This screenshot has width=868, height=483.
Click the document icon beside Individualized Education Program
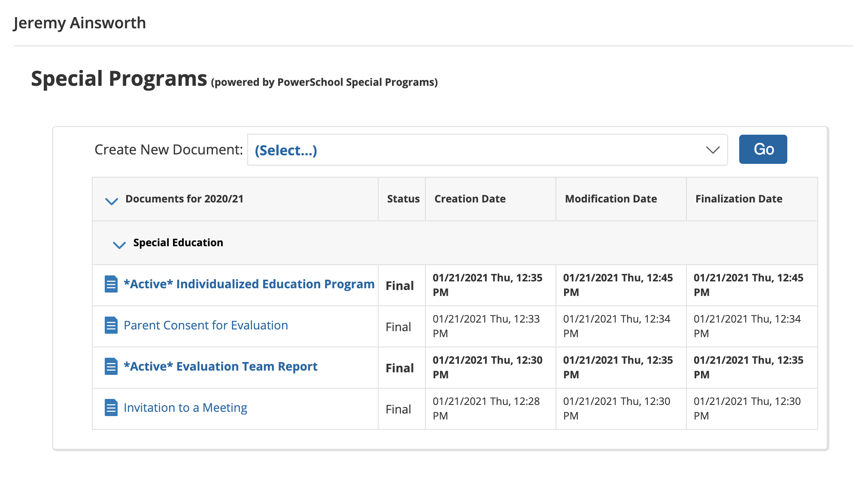pos(111,284)
